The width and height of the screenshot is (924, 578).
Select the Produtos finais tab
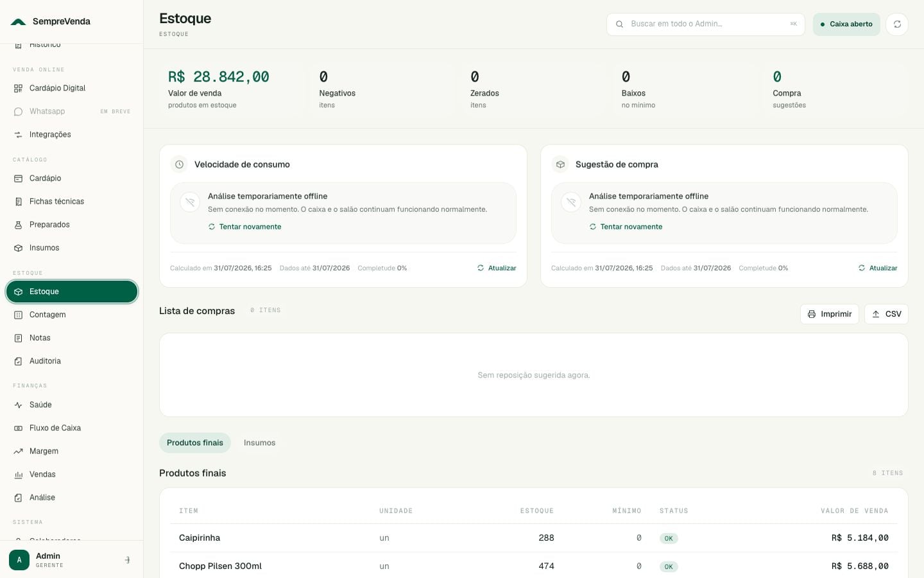(x=195, y=442)
